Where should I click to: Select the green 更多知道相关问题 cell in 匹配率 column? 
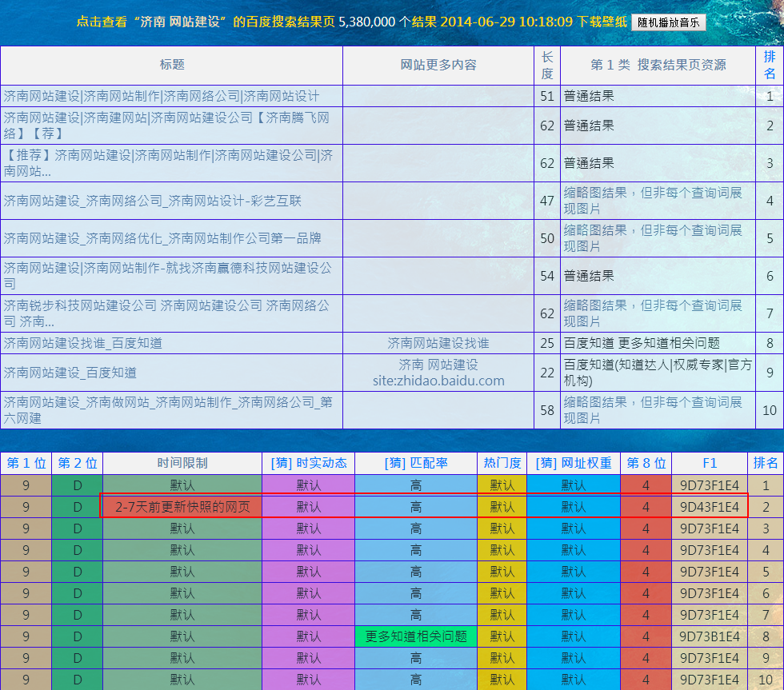(416, 636)
